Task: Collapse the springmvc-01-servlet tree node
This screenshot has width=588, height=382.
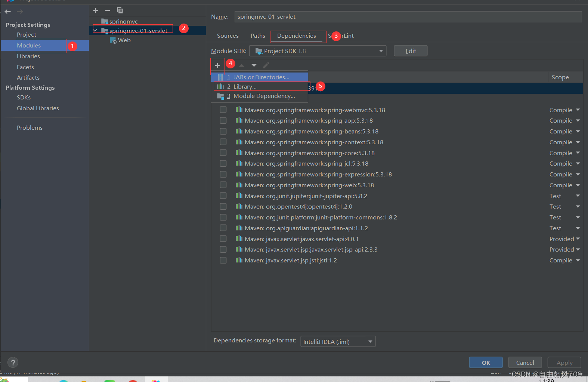Action: pos(95,31)
